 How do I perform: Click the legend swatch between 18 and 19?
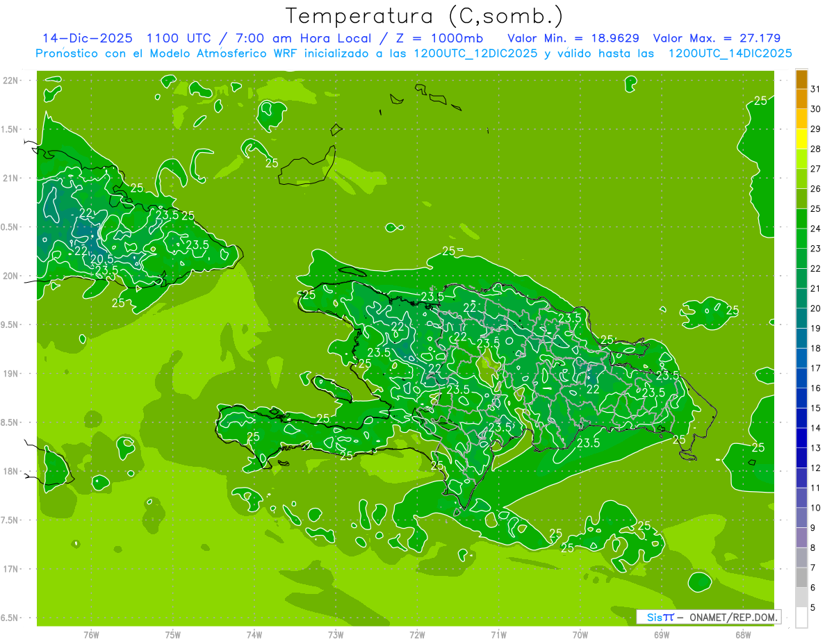tap(801, 338)
